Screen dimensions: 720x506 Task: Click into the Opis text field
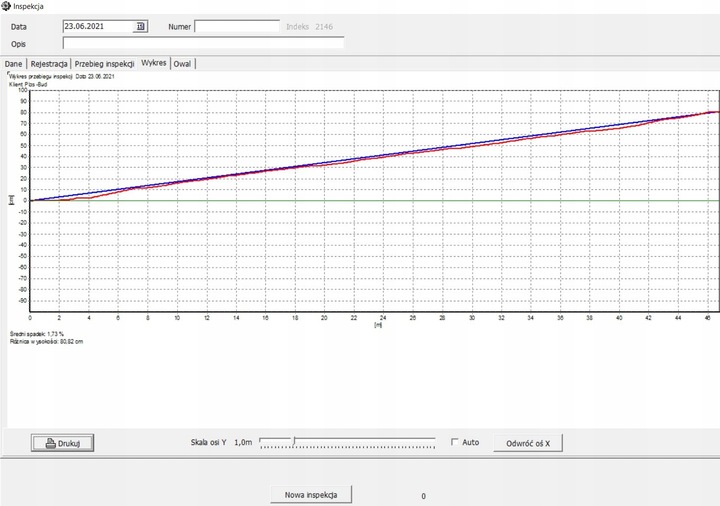[x=202, y=44]
